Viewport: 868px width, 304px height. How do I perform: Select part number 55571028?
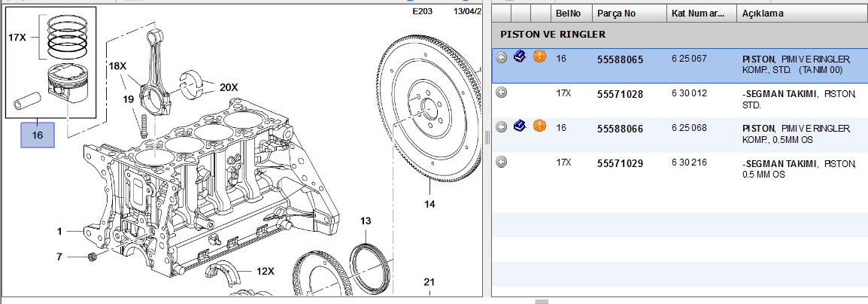point(620,95)
